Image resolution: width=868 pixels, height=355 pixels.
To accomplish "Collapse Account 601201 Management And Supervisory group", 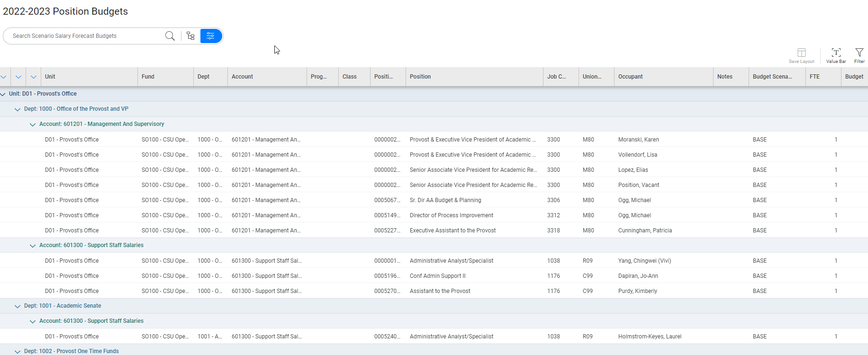I will coord(33,124).
